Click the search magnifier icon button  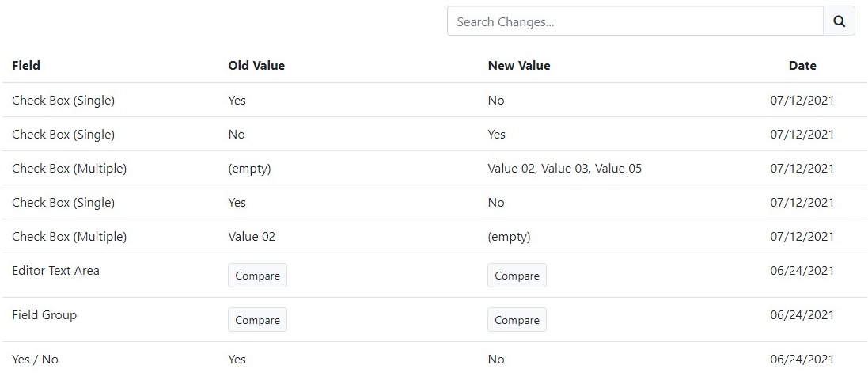[840, 21]
